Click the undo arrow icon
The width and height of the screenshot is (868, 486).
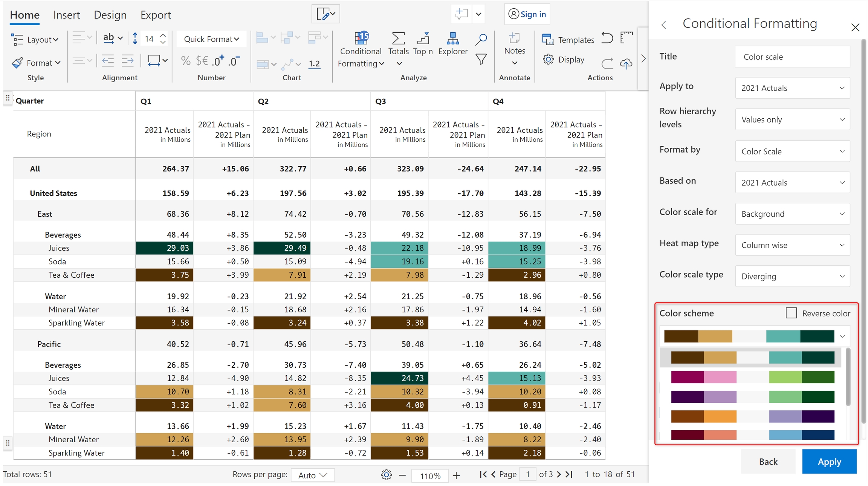tap(607, 38)
